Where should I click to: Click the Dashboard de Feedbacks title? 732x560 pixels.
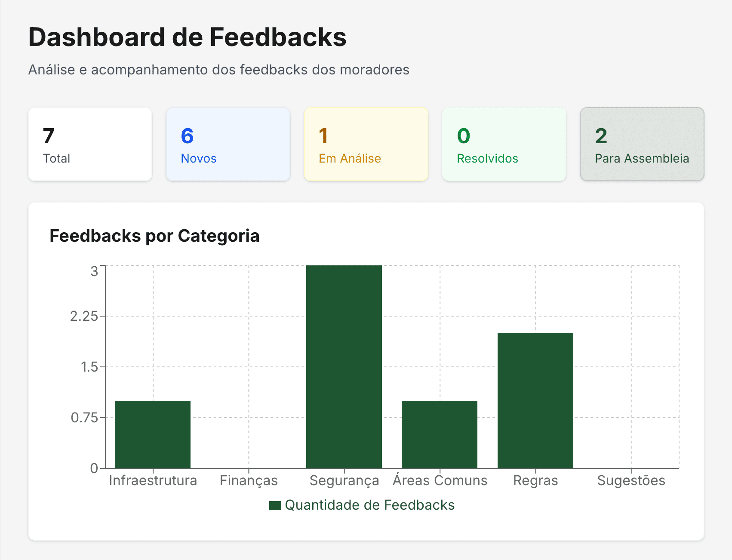pyautogui.click(x=187, y=37)
